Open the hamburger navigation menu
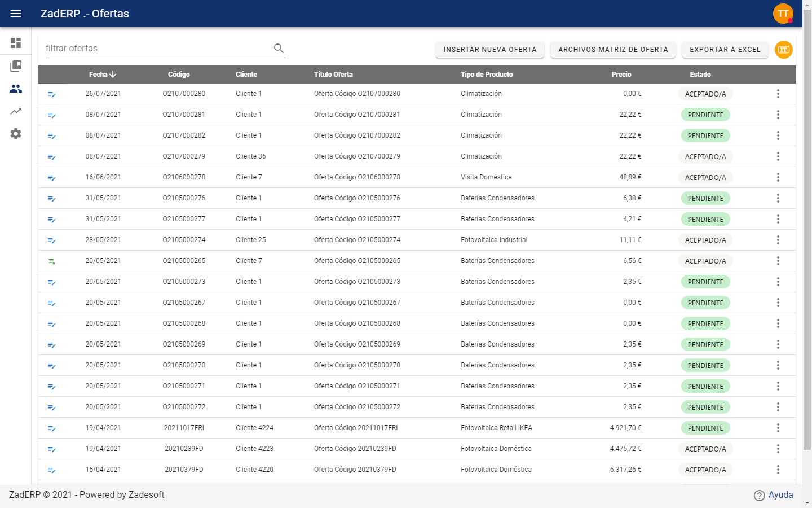The height and width of the screenshot is (508, 812). click(x=16, y=14)
